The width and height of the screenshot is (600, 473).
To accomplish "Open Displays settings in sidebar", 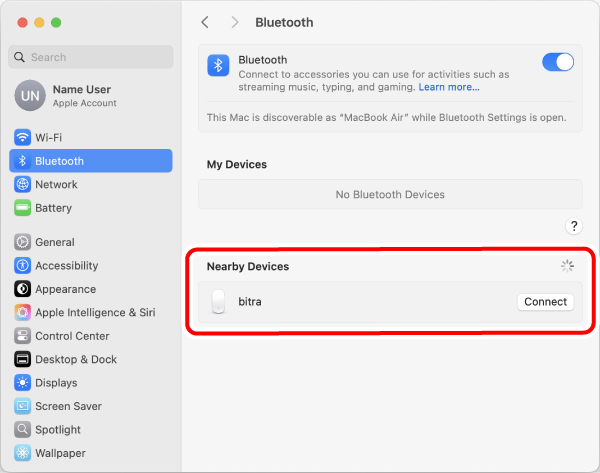I will pos(56,383).
